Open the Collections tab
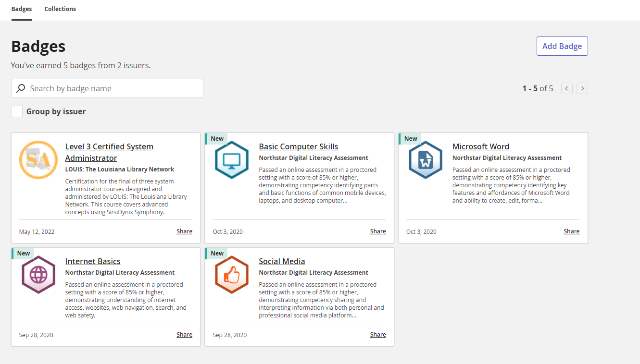 pos(60,9)
